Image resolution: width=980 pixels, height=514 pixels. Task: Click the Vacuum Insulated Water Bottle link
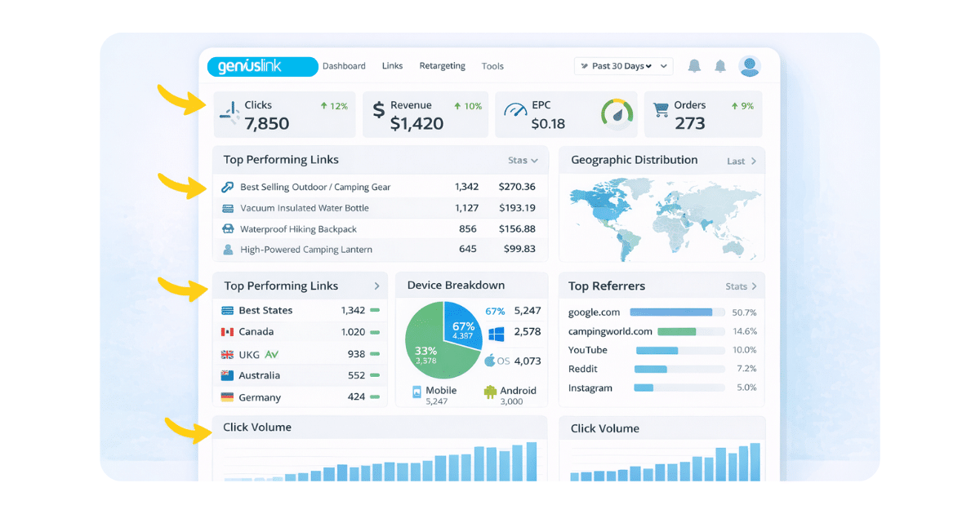(x=305, y=208)
